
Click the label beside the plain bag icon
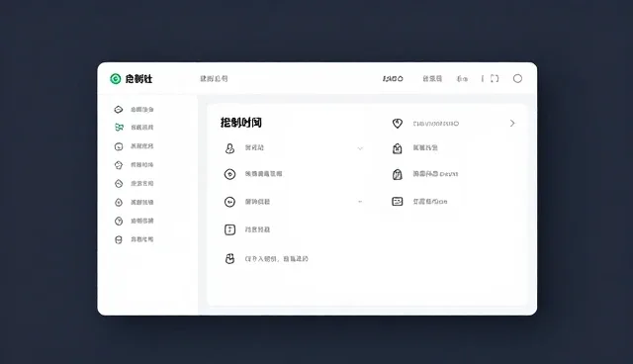click(x=435, y=174)
